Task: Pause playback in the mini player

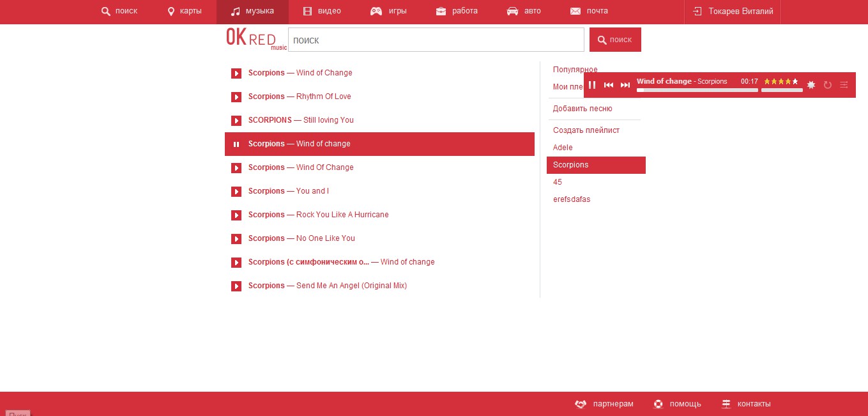Action: 592,85
